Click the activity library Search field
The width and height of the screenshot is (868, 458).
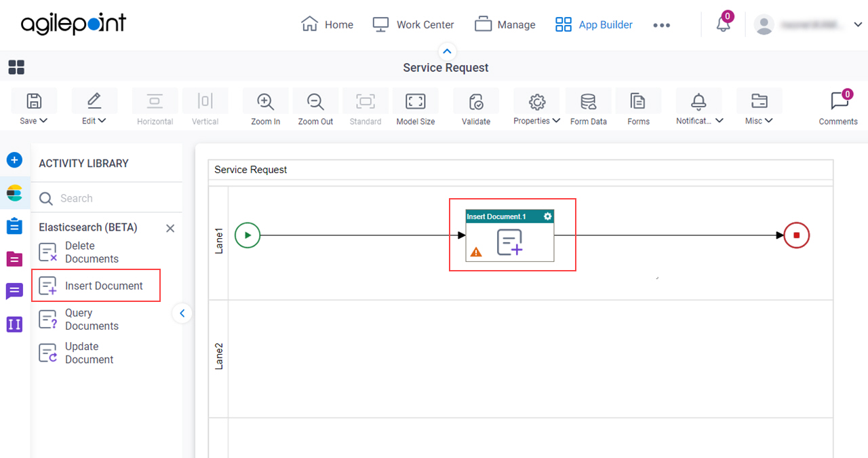[x=106, y=198]
